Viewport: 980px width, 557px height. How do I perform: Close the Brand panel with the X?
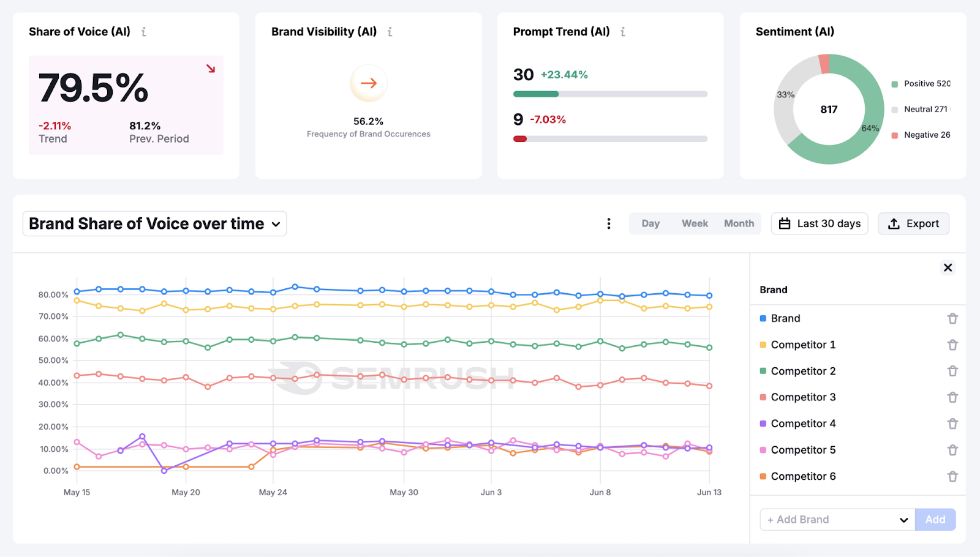(x=948, y=267)
